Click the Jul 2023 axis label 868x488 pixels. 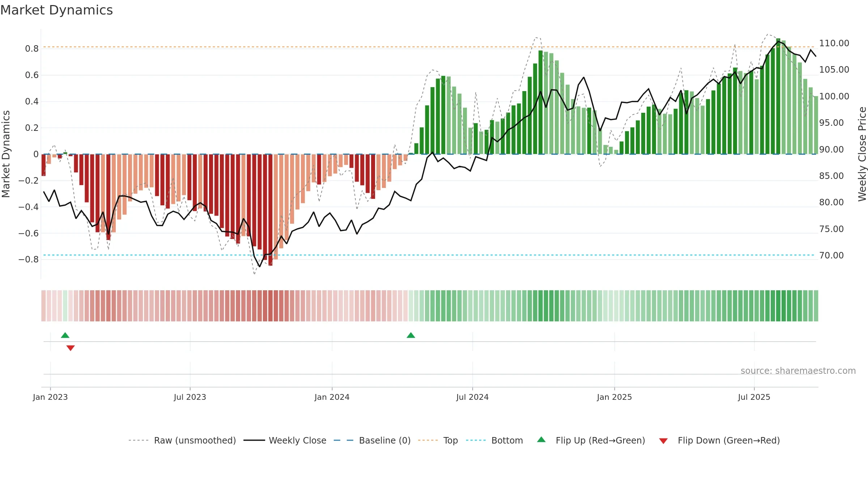point(190,397)
